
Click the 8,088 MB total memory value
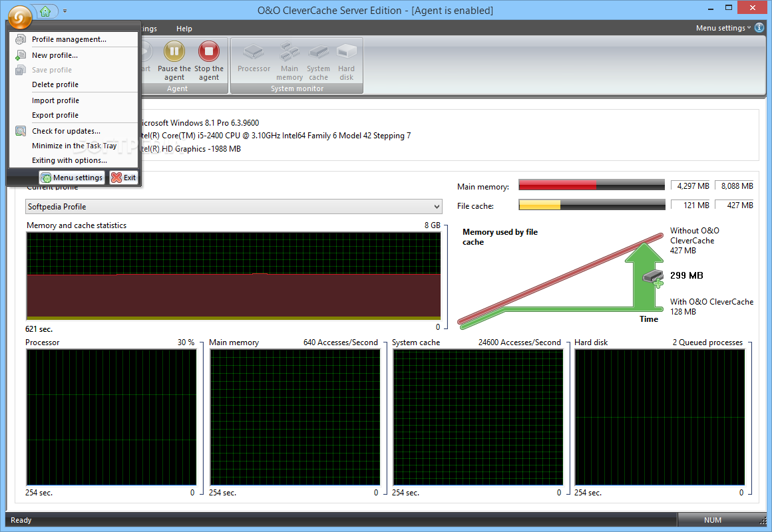(735, 186)
